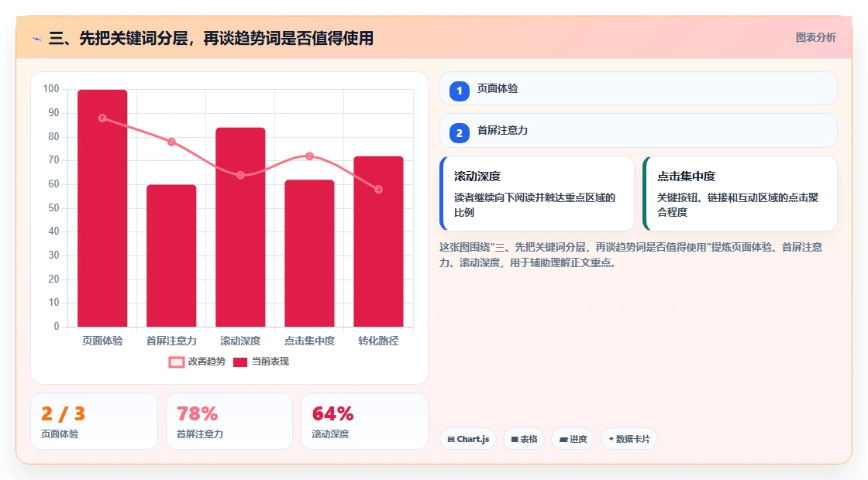Viewport: 868px width, 480px height.
Task: Select the 首屏注意力 bar in the chart
Action: coord(171,255)
